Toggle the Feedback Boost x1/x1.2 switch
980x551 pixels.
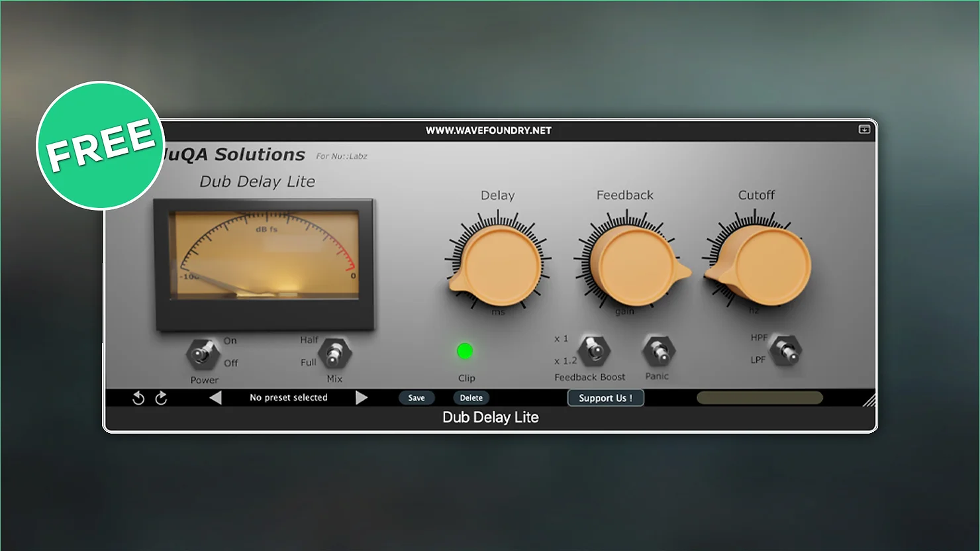coord(594,350)
